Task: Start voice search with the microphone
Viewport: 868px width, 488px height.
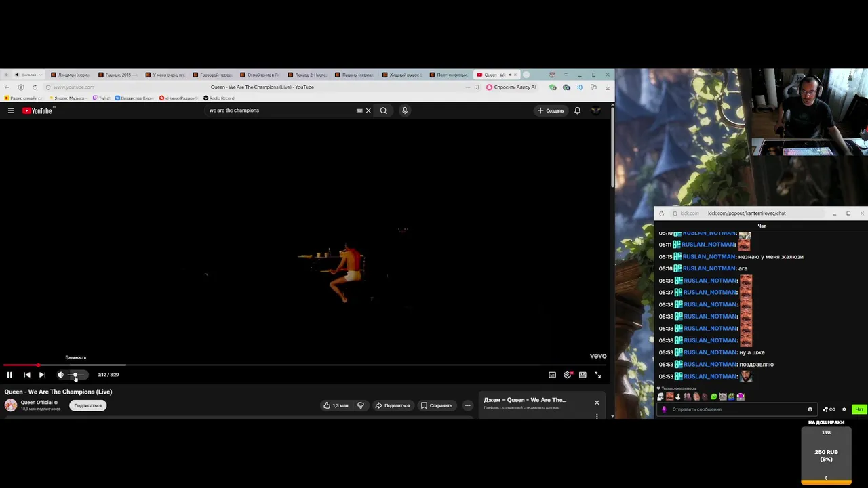Action: [x=405, y=110]
